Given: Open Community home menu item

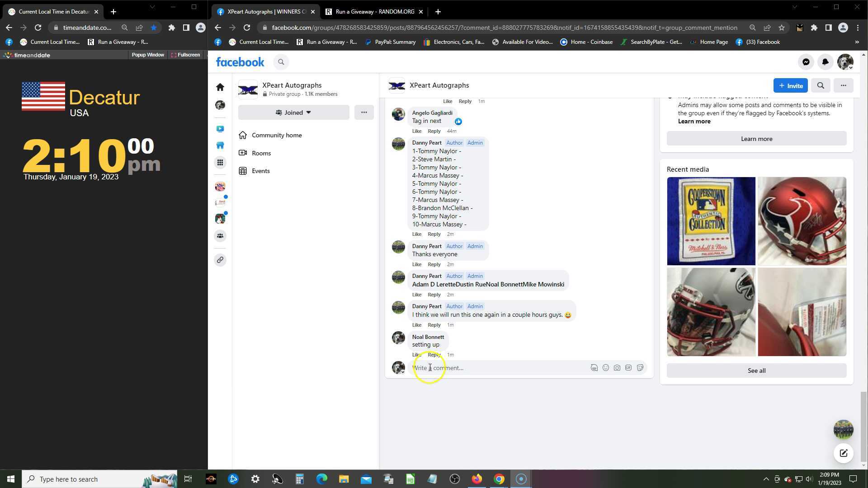Looking at the screenshot, I should (x=276, y=135).
